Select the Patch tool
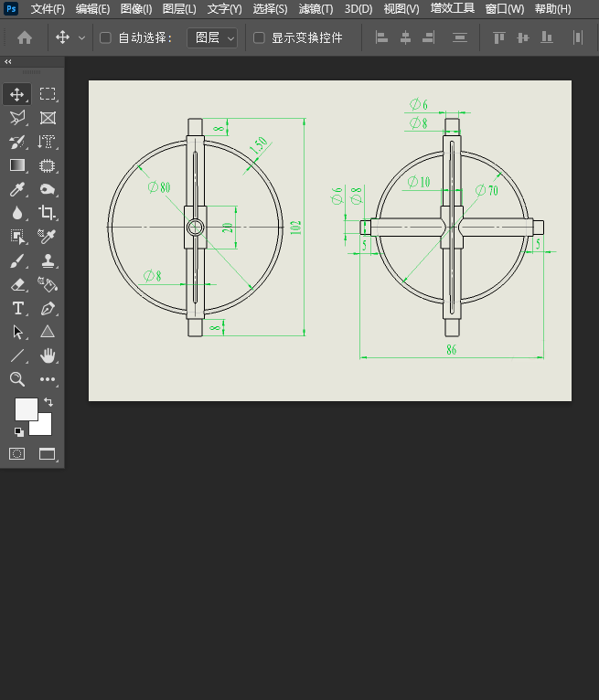Viewport: 599px width, 700px height. tap(48, 165)
